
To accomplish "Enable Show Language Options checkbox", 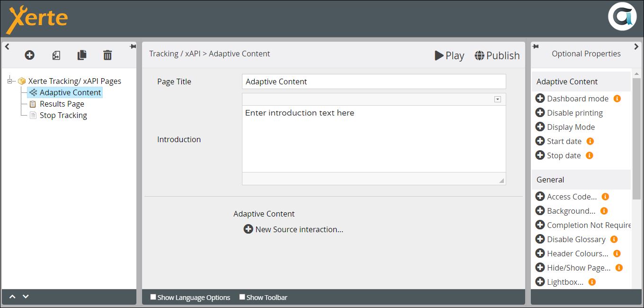I will (x=153, y=297).
